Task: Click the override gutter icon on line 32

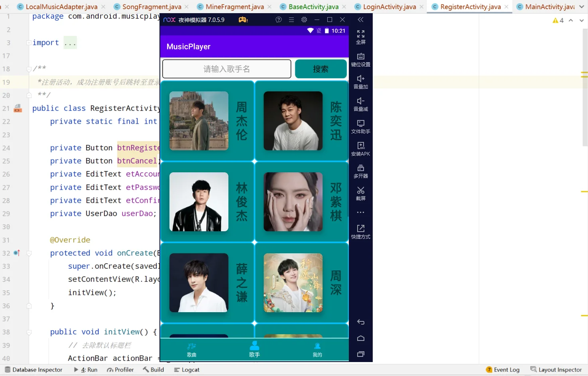Action: pos(17,253)
